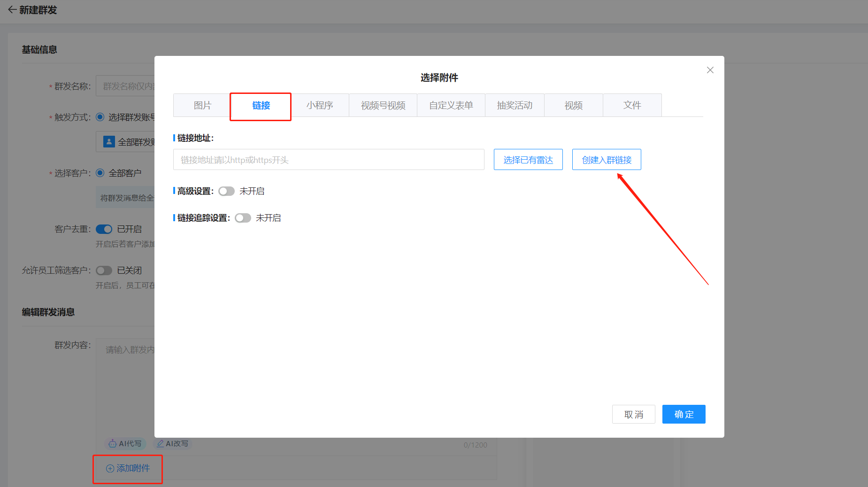Click the 基础信息 section heading
The height and width of the screenshot is (487, 868).
[x=39, y=49]
